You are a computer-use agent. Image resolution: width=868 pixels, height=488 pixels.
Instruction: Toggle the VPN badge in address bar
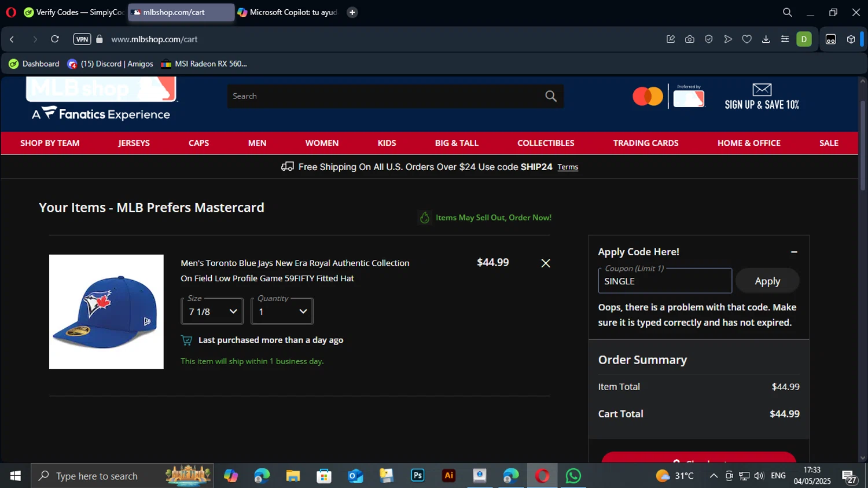pos(82,39)
